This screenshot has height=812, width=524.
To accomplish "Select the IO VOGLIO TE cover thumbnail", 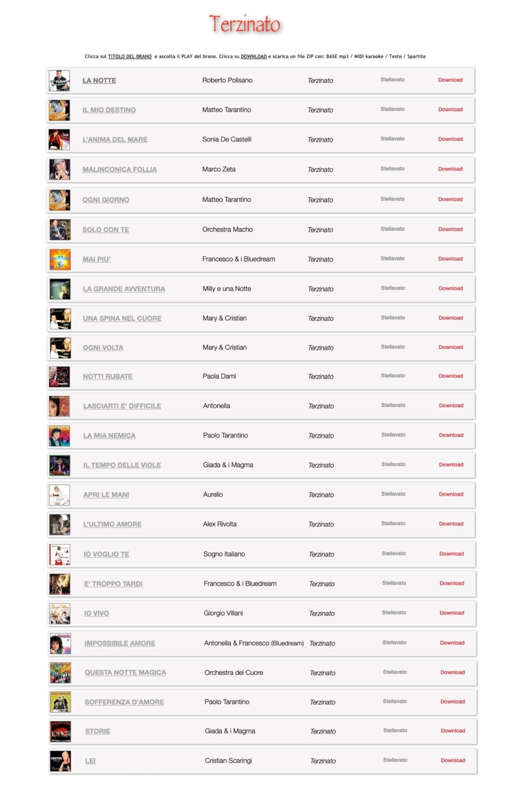I will 60,554.
